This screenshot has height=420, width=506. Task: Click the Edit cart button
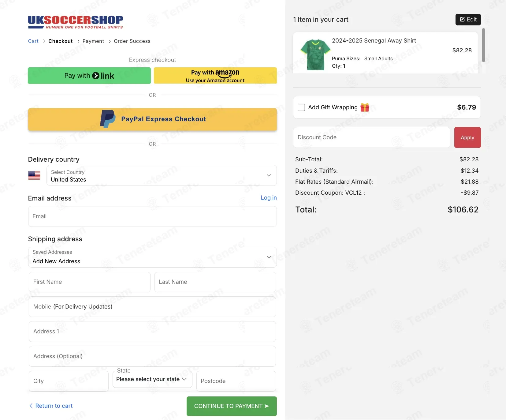point(468,20)
